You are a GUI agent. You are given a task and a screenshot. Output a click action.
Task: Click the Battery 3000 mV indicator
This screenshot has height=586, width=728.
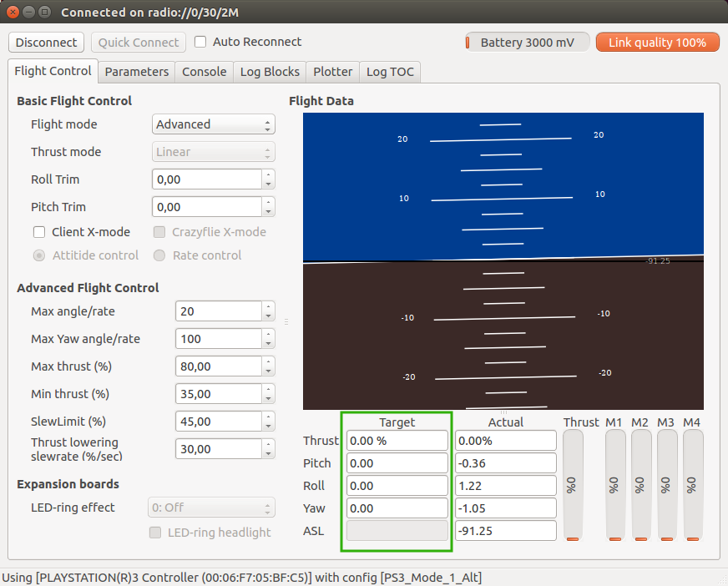click(528, 43)
